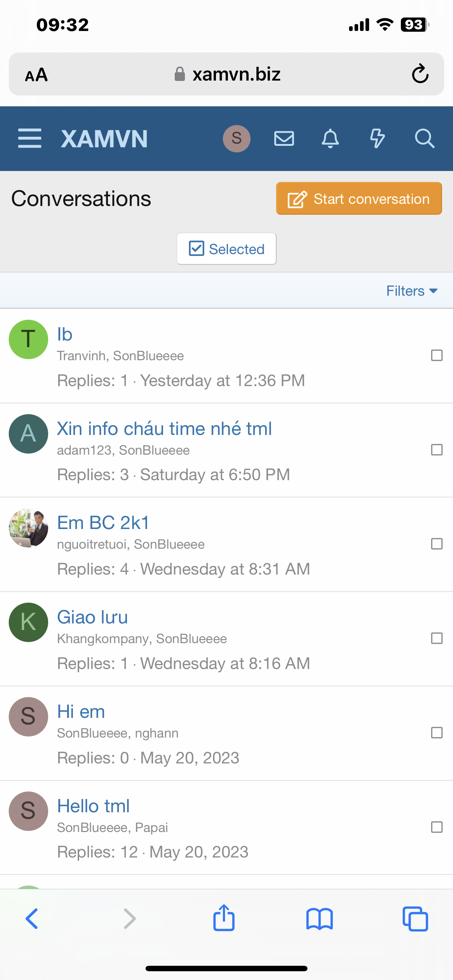Tick the checkbox for conversation Ib
This screenshot has width=453, height=980.
[437, 355]
